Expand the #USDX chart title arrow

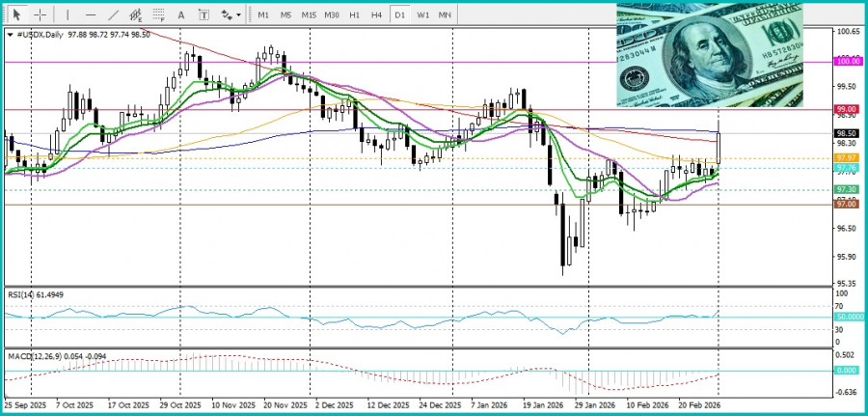pos(11,36)
